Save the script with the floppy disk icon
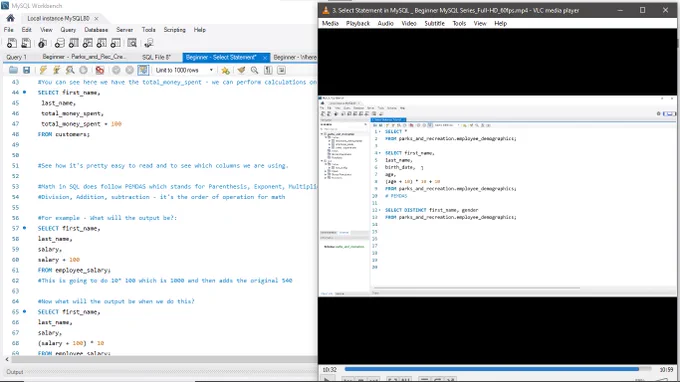This screenshot has height=382, width=680. [x=26, y=70]
